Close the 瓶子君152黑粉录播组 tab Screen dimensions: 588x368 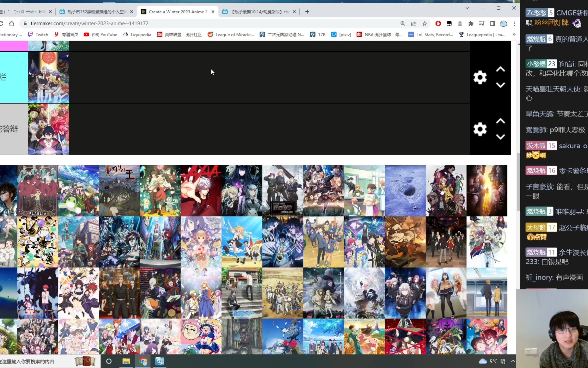pyautogui.click(x=132, y=11)
